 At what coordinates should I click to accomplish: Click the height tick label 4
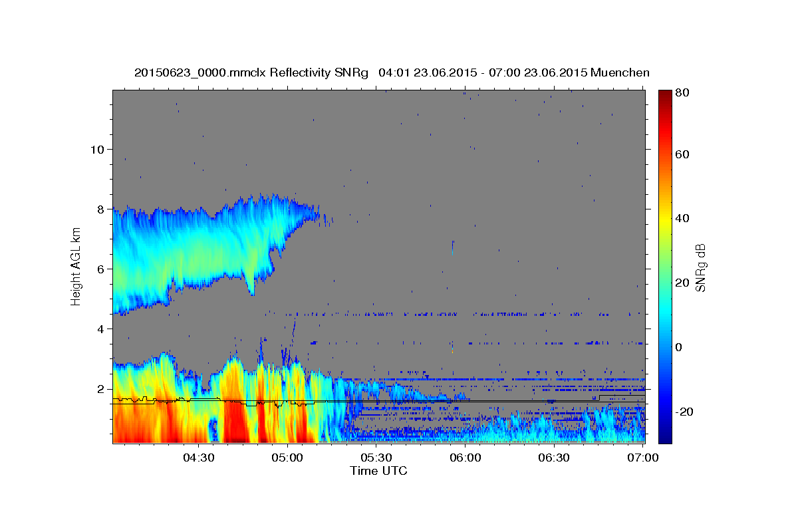click(100, 329)
